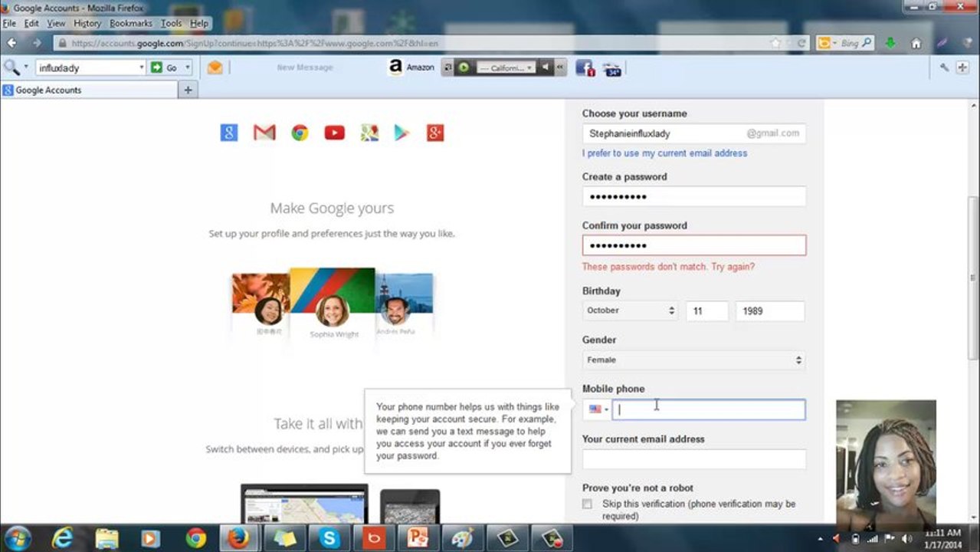The height and width of the screenshot is (552, 980).
Task: Open Google Chrome from the taskbar
Action: tap(195, 538)
